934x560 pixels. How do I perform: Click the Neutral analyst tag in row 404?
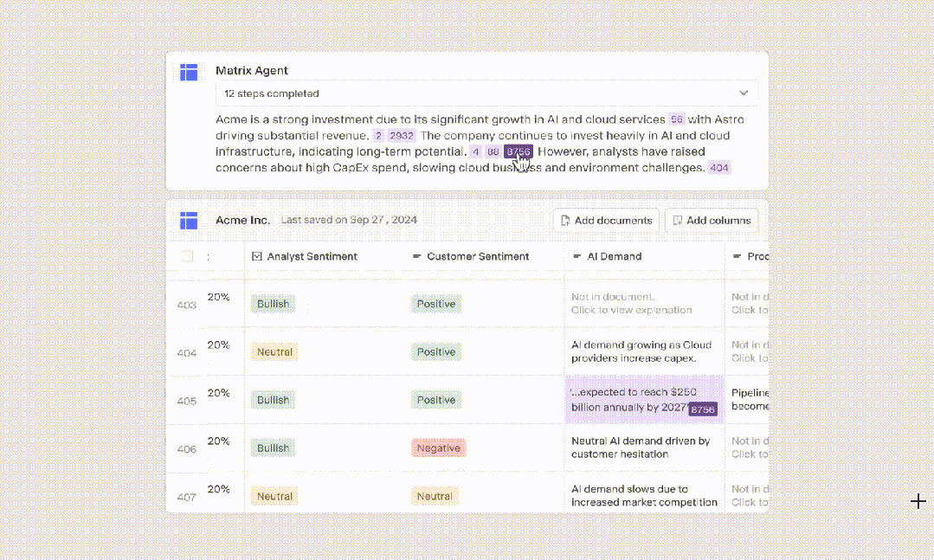[274, 352]
